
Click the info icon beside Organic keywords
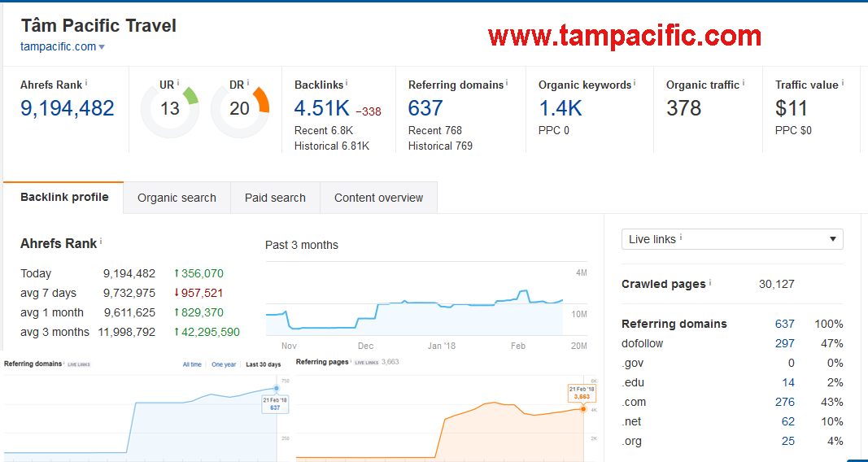pos(635,82)
